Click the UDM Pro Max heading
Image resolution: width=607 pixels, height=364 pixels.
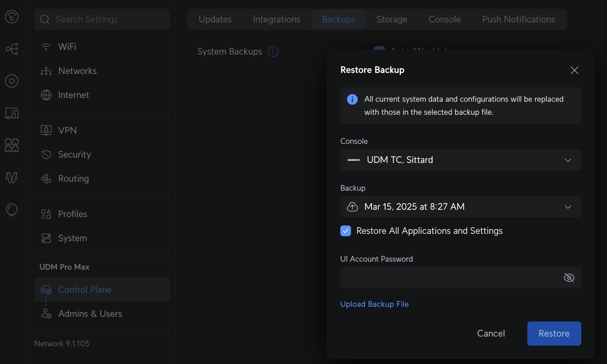point(65,267)
